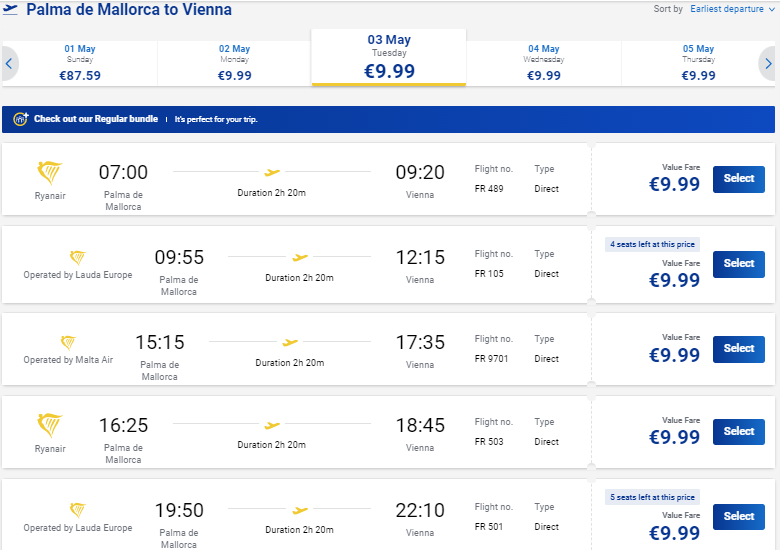Switch to the 02 May Monday date tab
780x550 pixels.
point(234,64)
